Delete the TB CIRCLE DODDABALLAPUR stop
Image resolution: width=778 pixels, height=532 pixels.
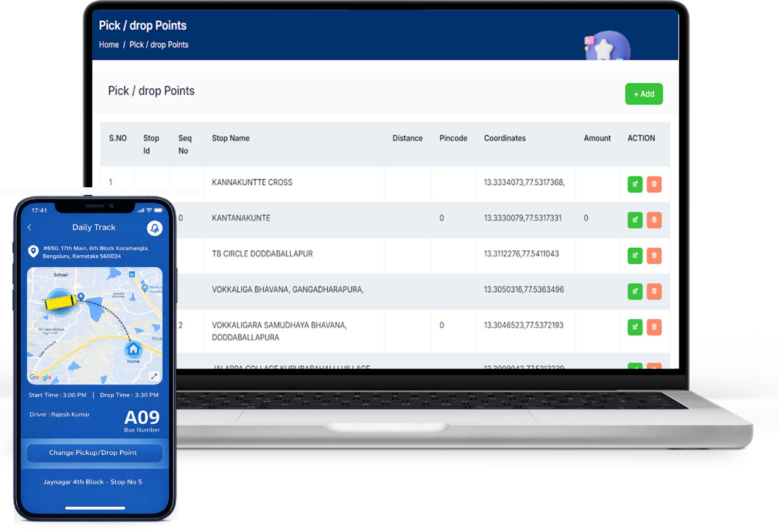[x=654, y=255]
